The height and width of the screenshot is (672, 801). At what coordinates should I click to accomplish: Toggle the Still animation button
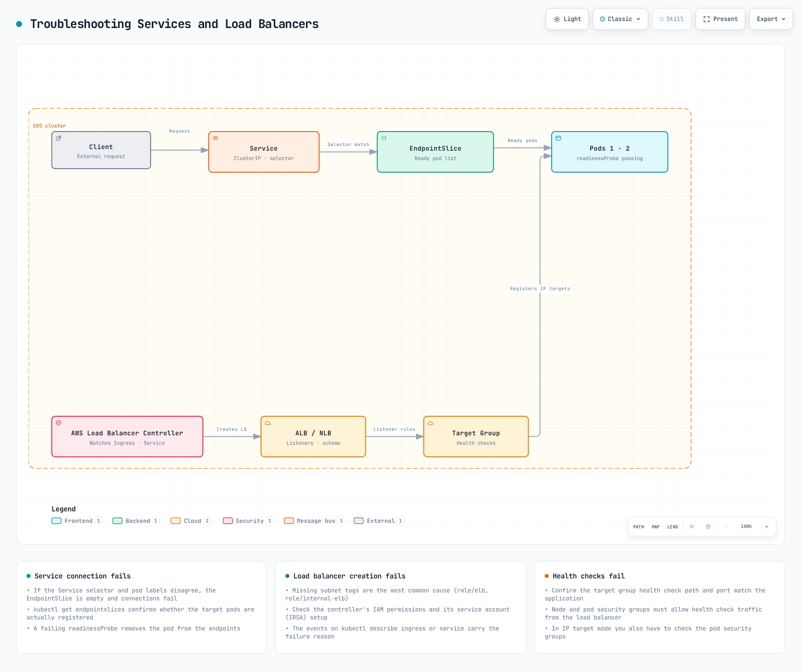672,19
